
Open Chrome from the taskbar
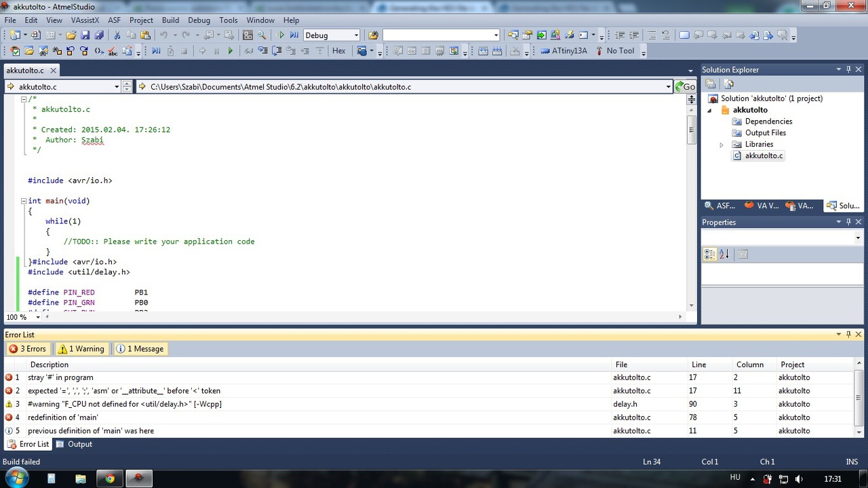pyautogui.click(x=109, y=478)
